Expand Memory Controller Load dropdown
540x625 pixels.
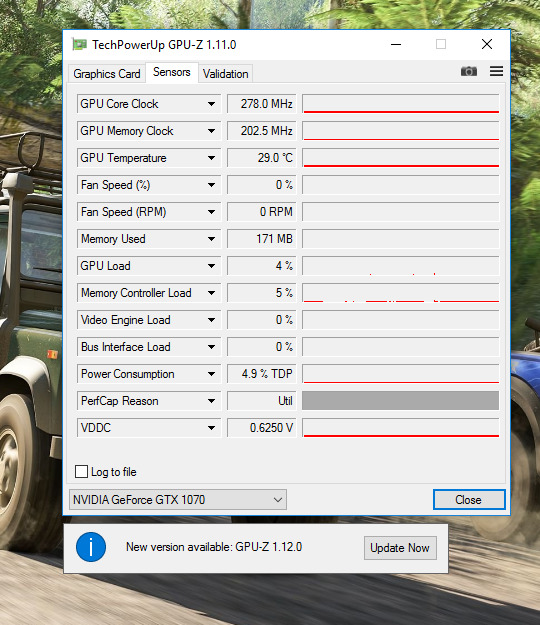click(211, 293)
